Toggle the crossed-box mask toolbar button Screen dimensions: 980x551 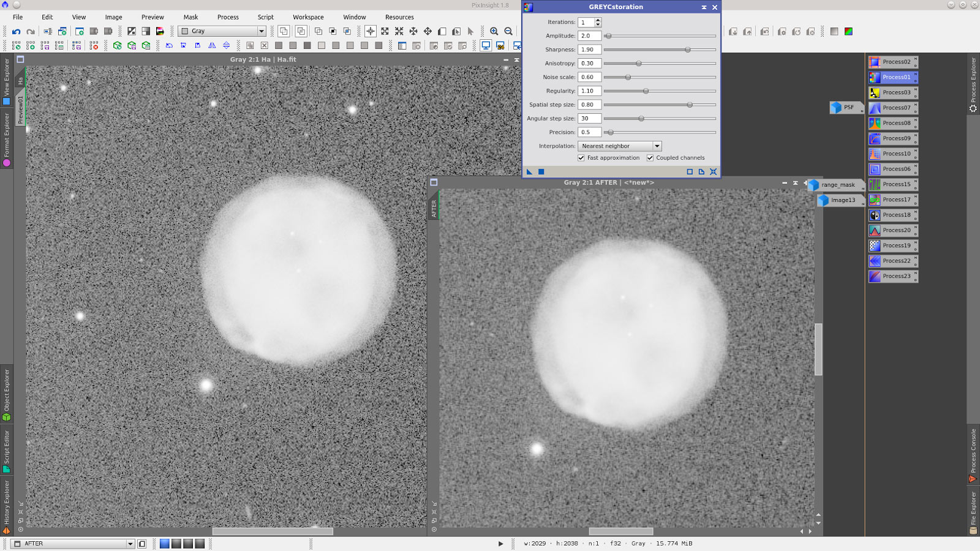click(x=264, y=45)
